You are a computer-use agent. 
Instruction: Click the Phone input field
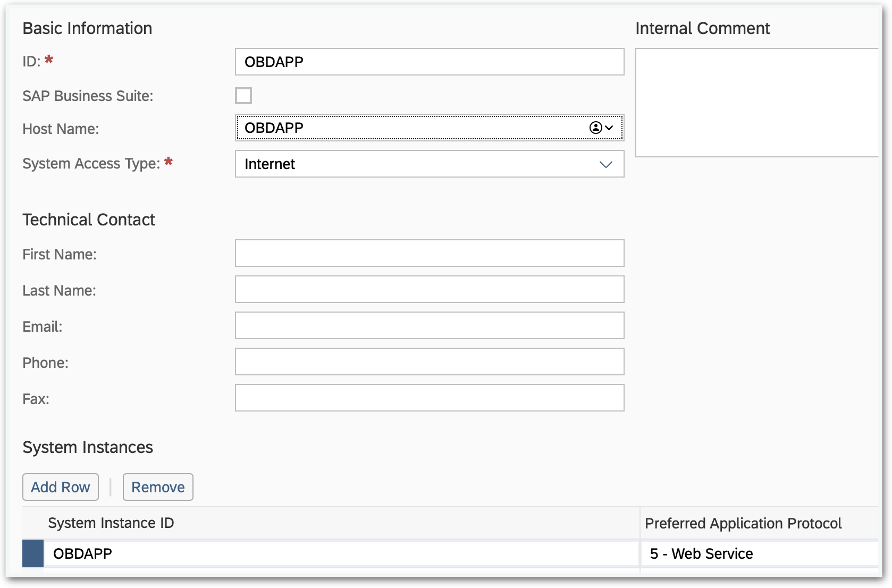(430, 362)
